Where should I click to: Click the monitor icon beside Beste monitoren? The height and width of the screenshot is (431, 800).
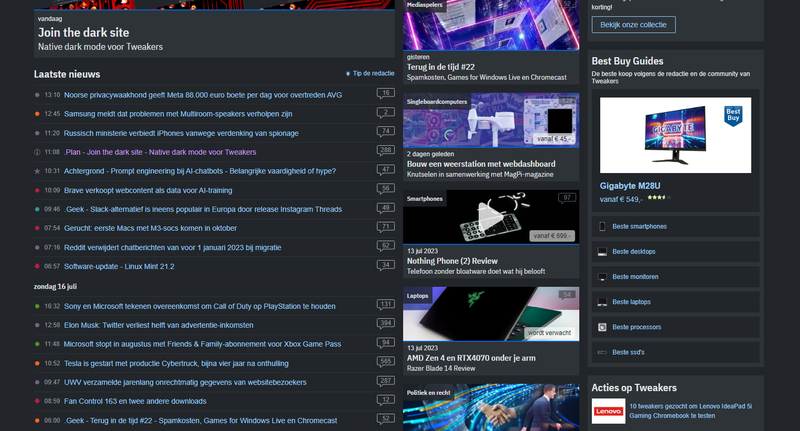point(602,277)
